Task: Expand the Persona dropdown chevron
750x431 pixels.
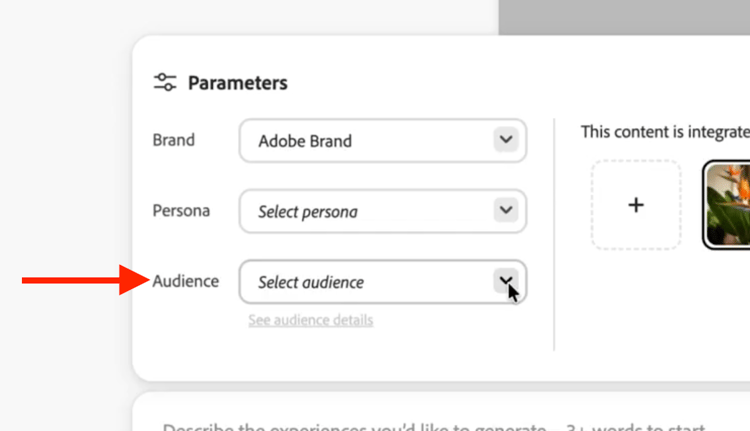Action: [506, 211]
